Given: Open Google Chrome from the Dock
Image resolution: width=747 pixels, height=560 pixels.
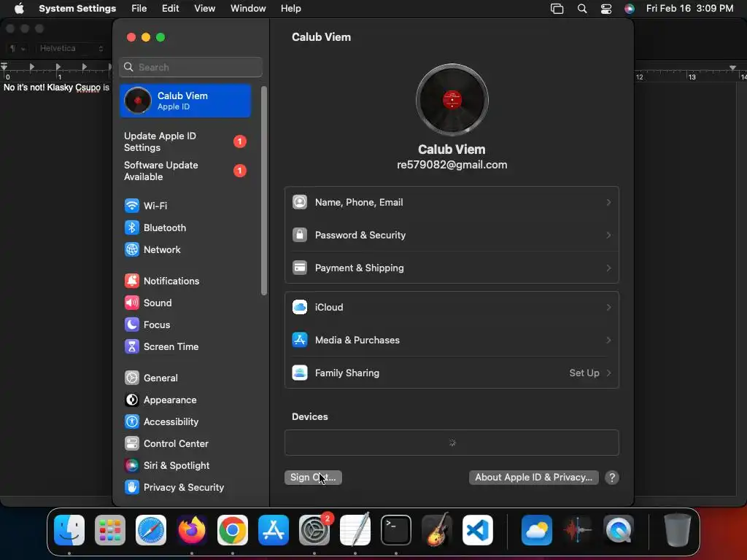Looking at the screenshot, I should click(233, 530).
